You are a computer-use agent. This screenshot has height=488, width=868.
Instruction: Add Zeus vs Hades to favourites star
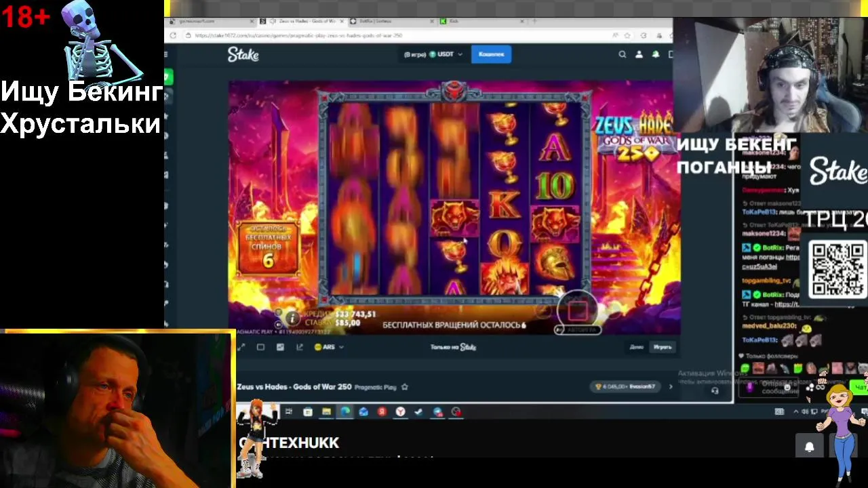(405, 387)
